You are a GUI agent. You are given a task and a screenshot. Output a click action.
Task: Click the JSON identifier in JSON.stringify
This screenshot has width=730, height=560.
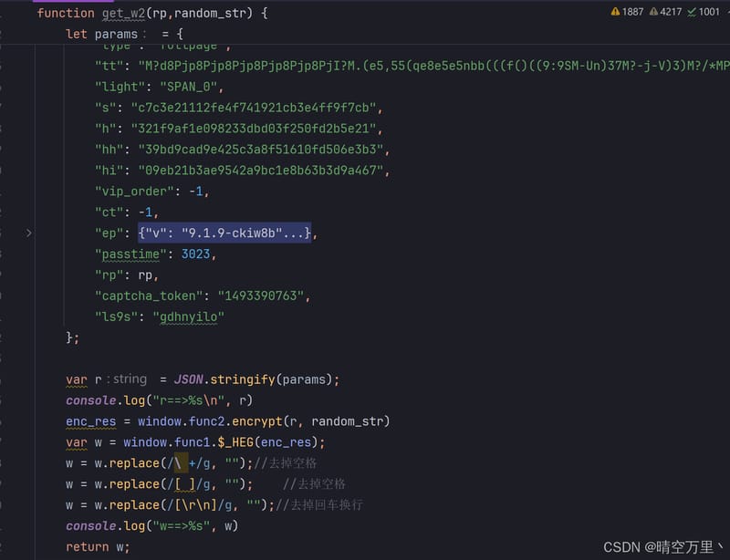pos(189,379)
